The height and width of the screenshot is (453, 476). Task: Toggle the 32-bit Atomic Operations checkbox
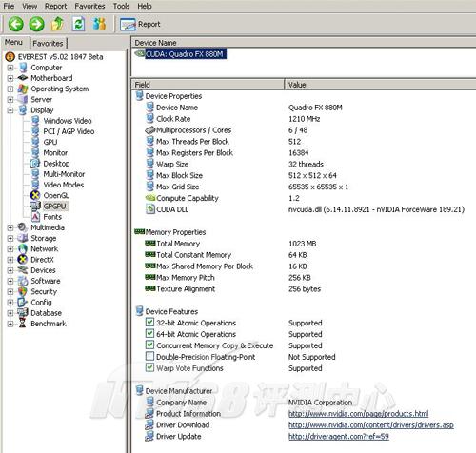tap(149, 323)
